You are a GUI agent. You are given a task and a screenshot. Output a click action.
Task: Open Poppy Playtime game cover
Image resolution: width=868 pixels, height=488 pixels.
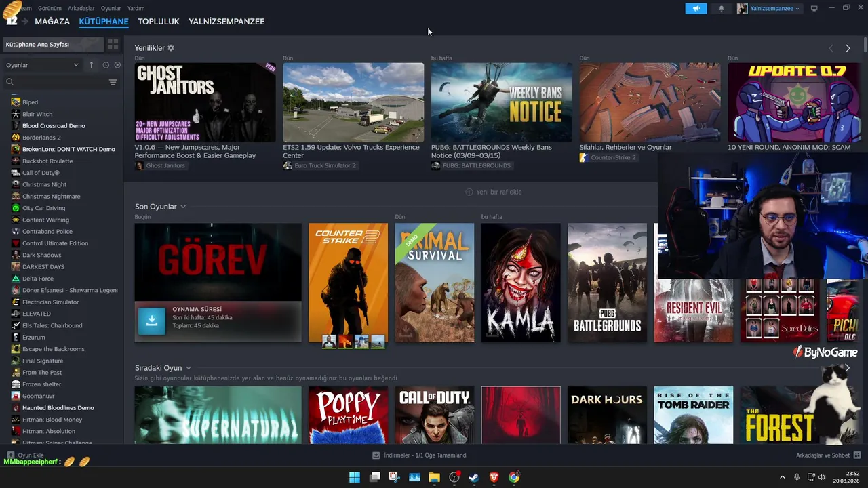[348, 415]
